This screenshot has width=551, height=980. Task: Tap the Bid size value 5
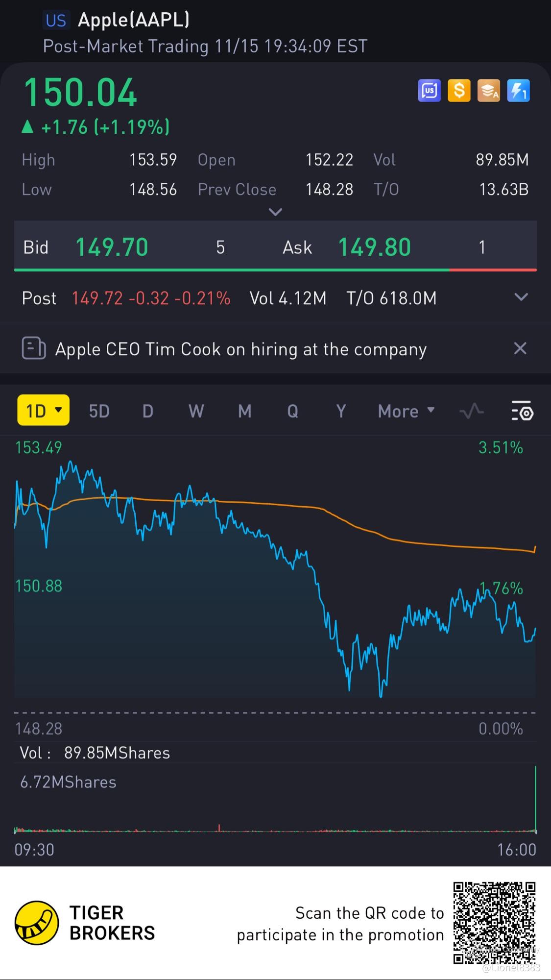220,247
